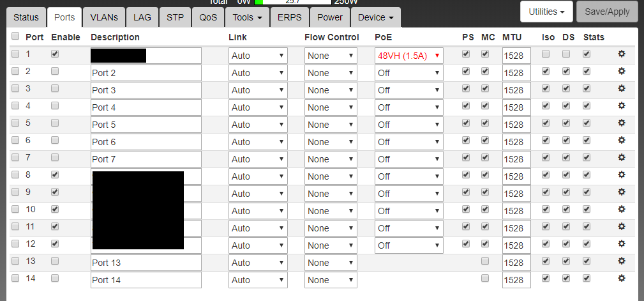Click the port 14 gear icon
This screenshot has height=303, width=644.
[622, 279]
